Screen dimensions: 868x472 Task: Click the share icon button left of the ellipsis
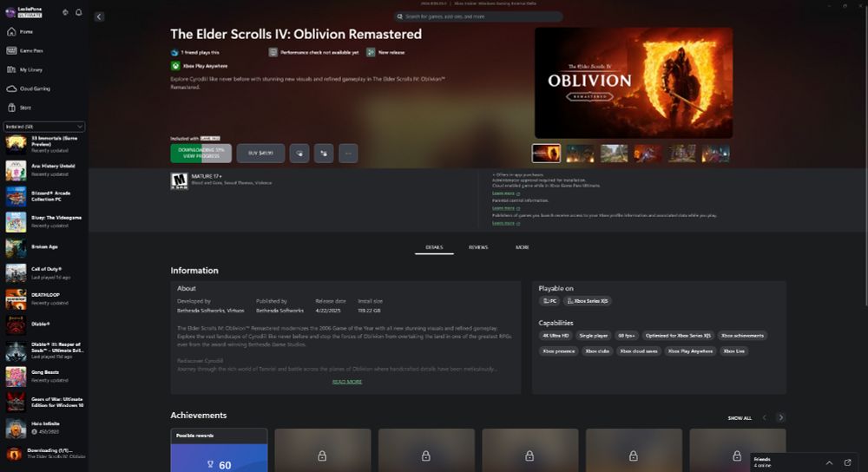tap(324, 154)
